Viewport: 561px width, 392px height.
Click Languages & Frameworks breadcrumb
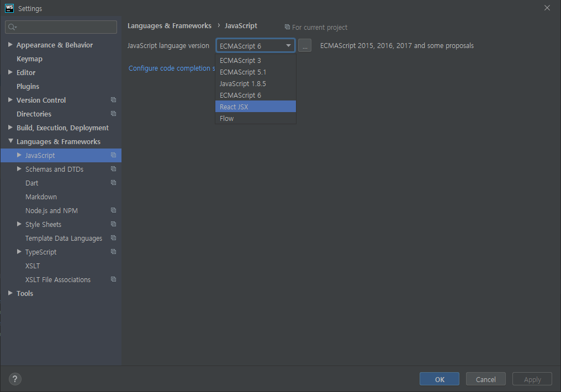pos(169,26)
